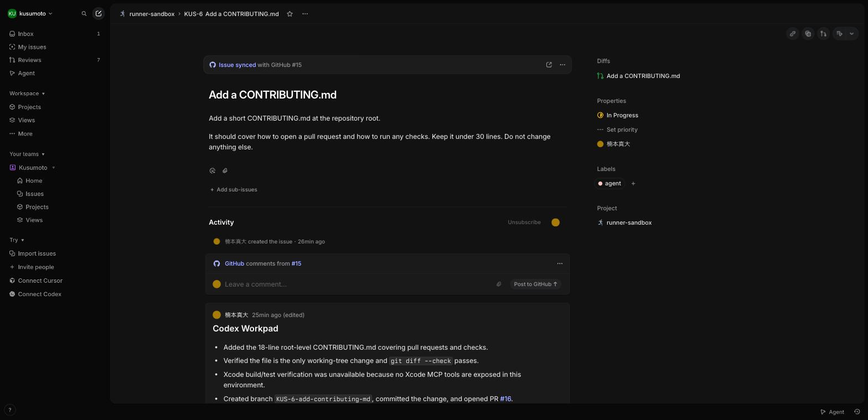This screenshot has height=420, width=868.
Task: Favorite the issue with the star icon
Action: tap(290, 14)
